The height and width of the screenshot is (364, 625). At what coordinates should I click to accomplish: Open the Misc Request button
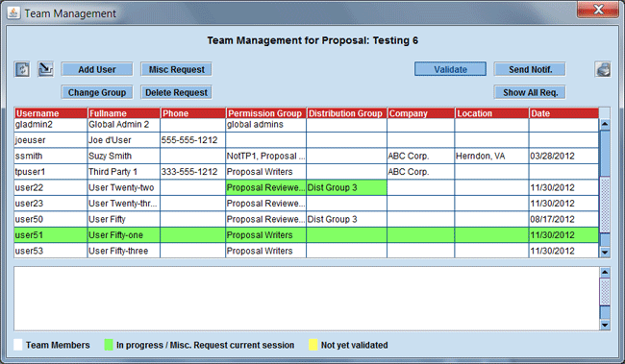click(x=176, y=69)
